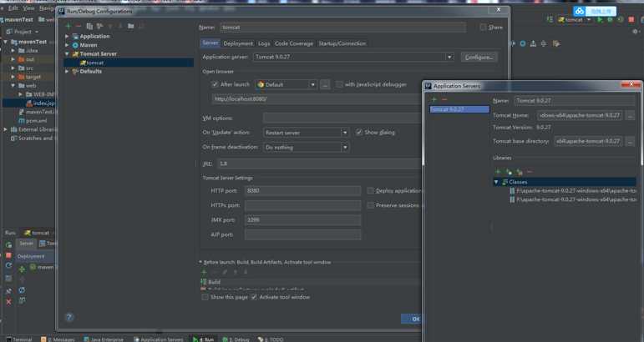Click localhost URL field
This screenshot has width=644, height=342.
pyautogui.click(x=317, y=98)
